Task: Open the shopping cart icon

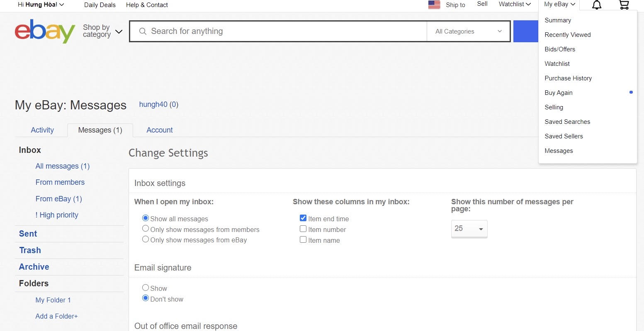Action: click(624, 5)
